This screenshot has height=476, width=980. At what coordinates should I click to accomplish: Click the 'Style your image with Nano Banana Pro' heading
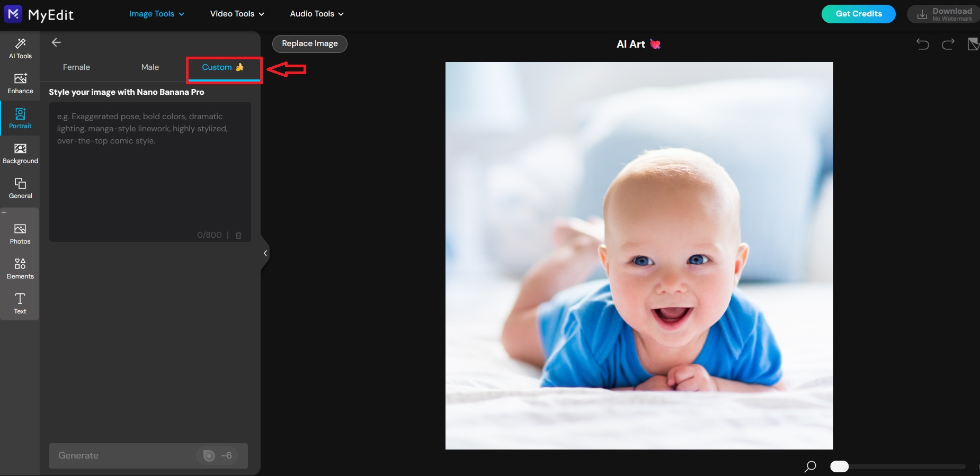127,92
